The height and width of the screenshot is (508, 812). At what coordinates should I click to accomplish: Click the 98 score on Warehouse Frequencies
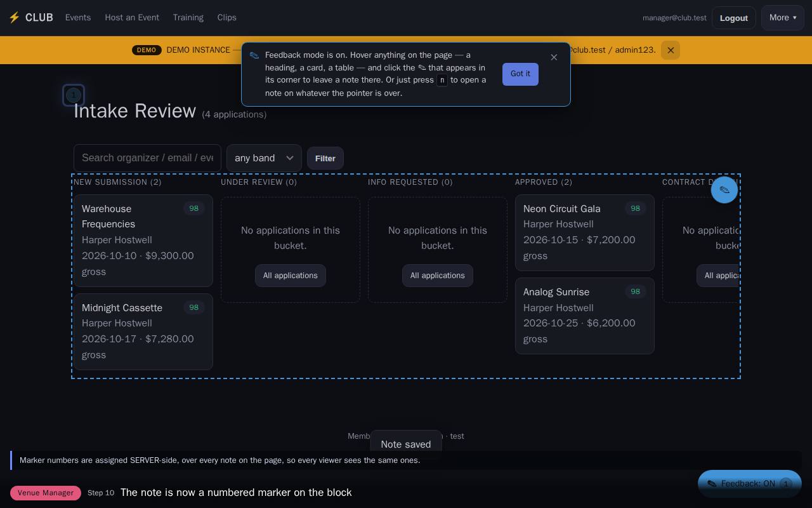click(x=194, y=209)
